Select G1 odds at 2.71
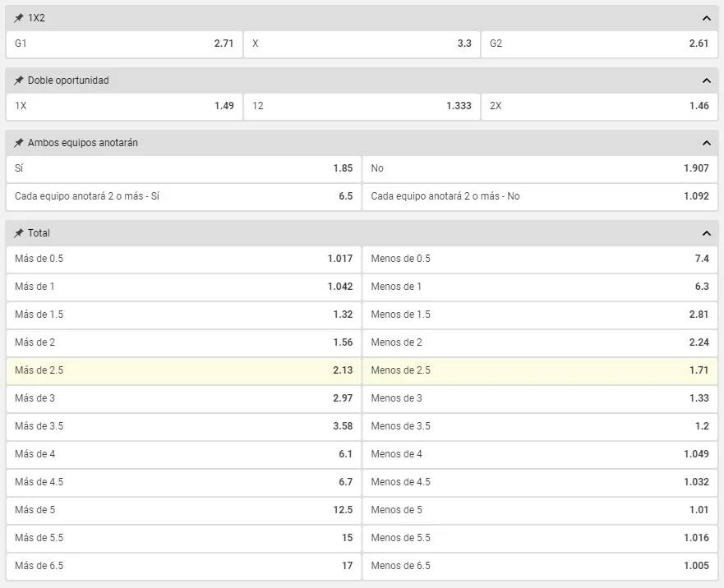The width and height of the screenshot is (724, 588). tap(124, 44)
